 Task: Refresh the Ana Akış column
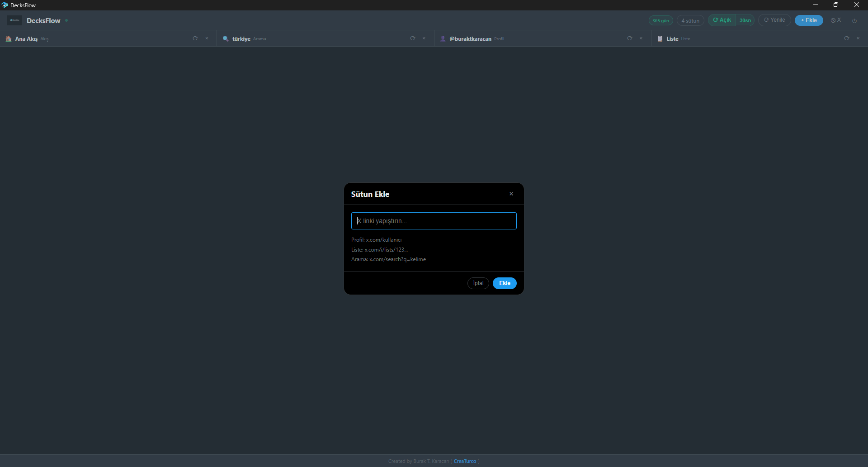pyautogui.click(x=195, y=38)
